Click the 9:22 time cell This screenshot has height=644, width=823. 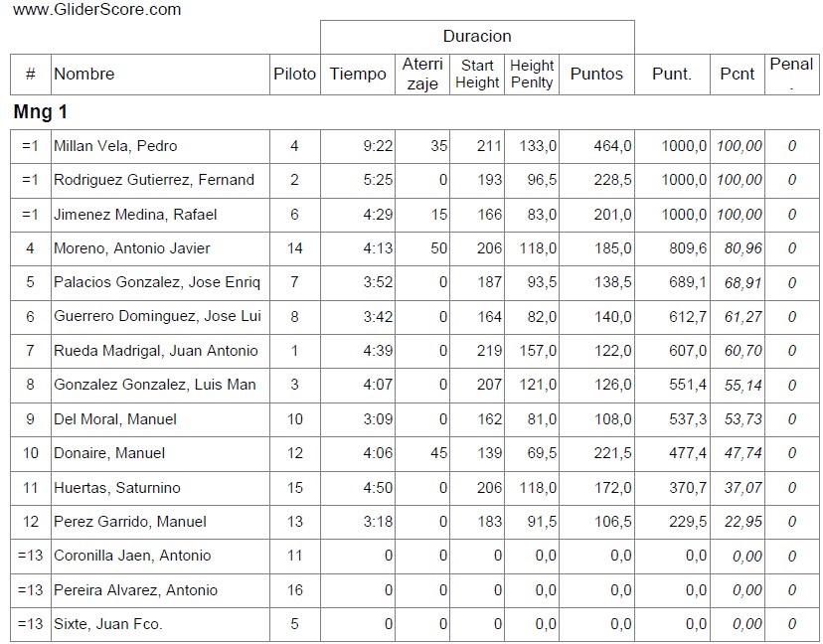(x=378, y=146)
